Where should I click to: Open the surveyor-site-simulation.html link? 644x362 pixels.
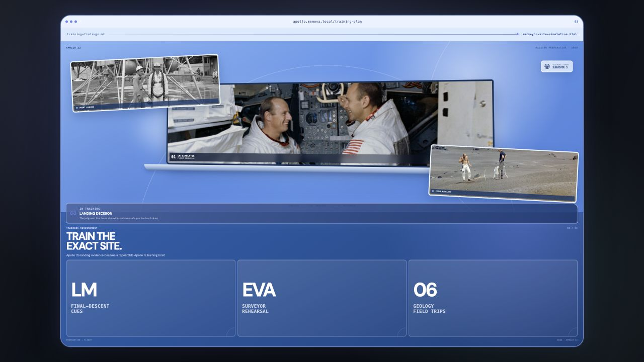(x=549, y=34)
